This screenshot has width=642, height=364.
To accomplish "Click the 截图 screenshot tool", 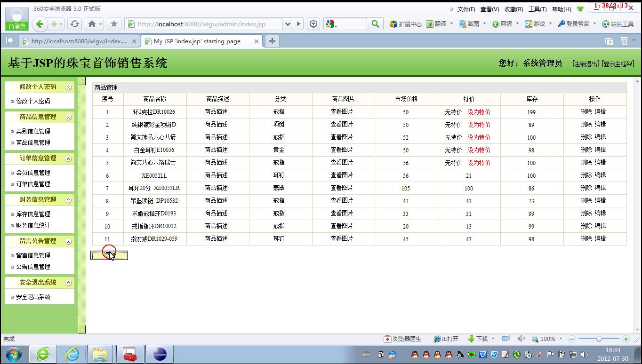I will (469, 24).
